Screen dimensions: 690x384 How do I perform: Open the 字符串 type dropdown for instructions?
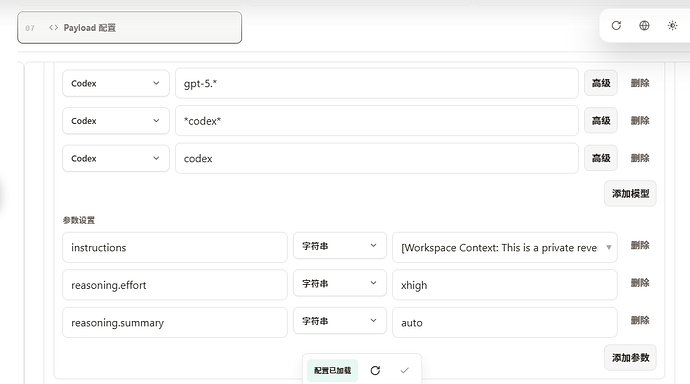click(340, 246)
